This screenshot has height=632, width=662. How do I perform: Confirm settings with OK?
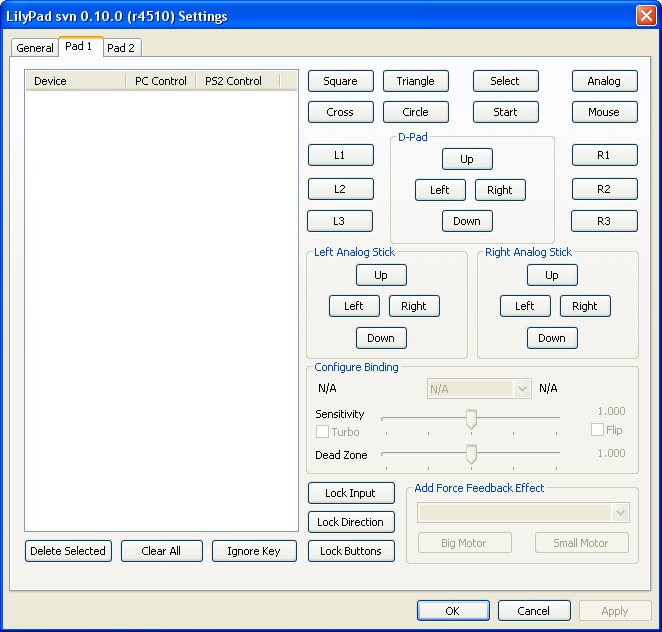click(453, 610)
